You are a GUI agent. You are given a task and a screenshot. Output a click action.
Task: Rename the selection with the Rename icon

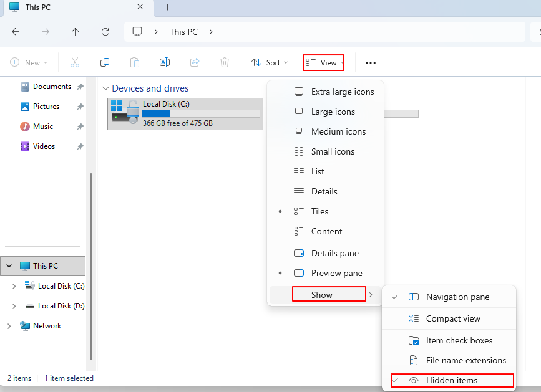[164, 62]
